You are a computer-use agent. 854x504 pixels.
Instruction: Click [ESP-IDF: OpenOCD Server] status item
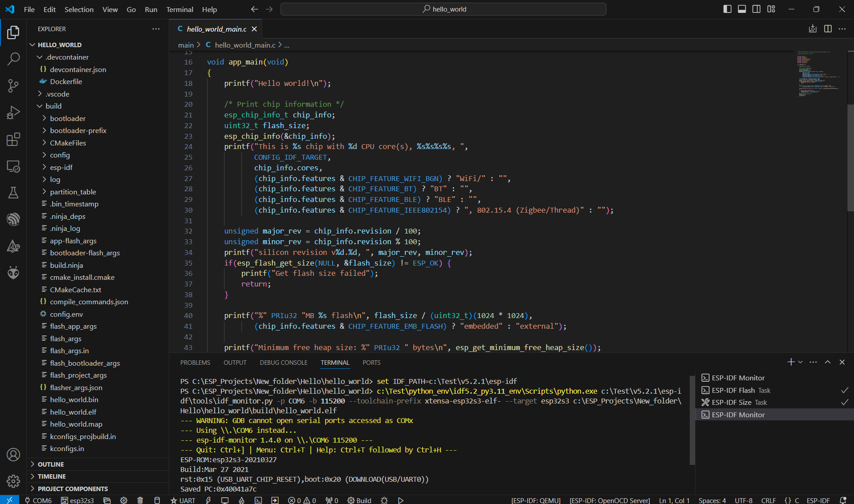[610, 500]
